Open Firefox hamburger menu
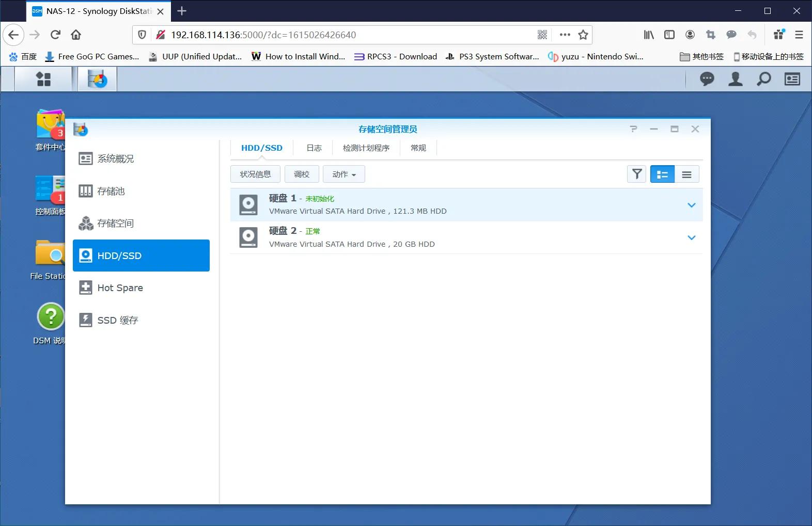812x526 pixels. click(x=799, y=35)
